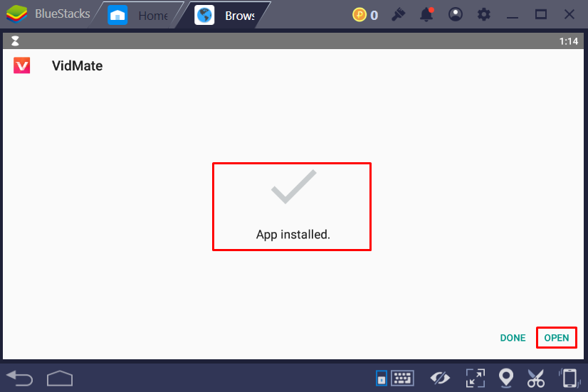Viewport: 588px width, 392px height.
Task: Toggle the crossed-out eye visibility icon
Action: (x=439, y=377)
